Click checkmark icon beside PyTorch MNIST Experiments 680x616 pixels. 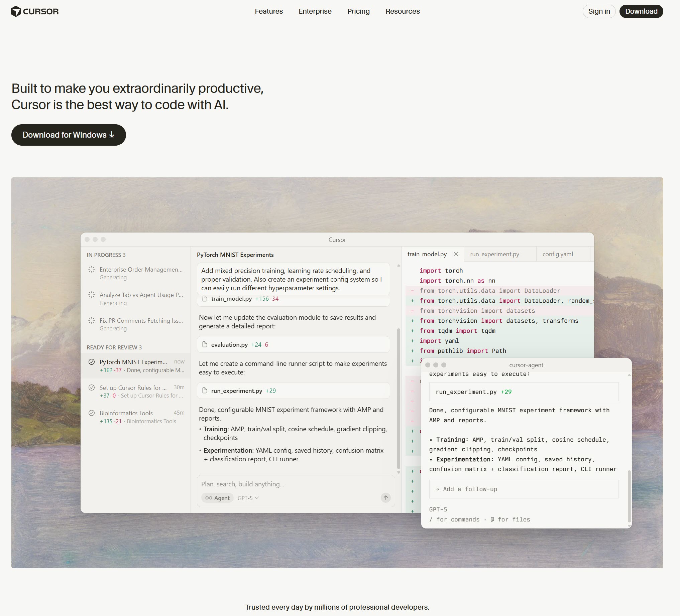coord(91,361)
